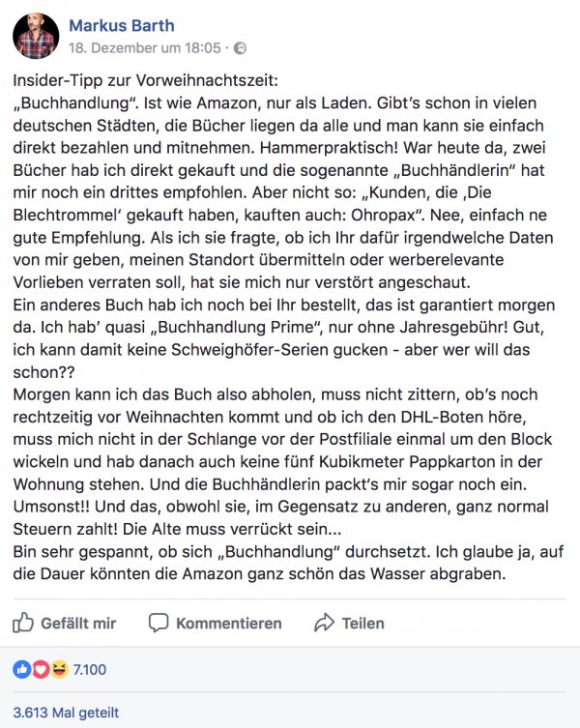Click the globe privacy icon

click(241, 47)
